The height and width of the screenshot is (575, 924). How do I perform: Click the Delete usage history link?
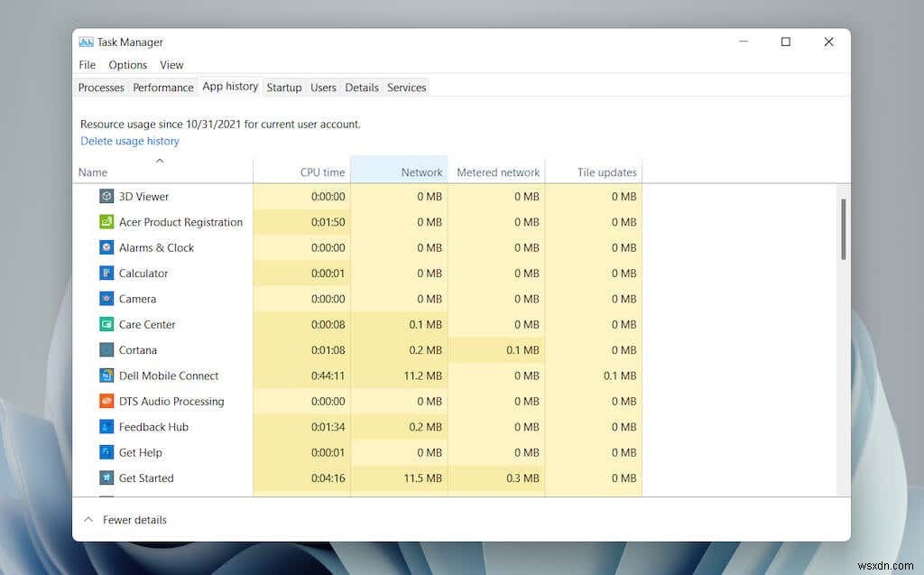click(x=129, y=141)
